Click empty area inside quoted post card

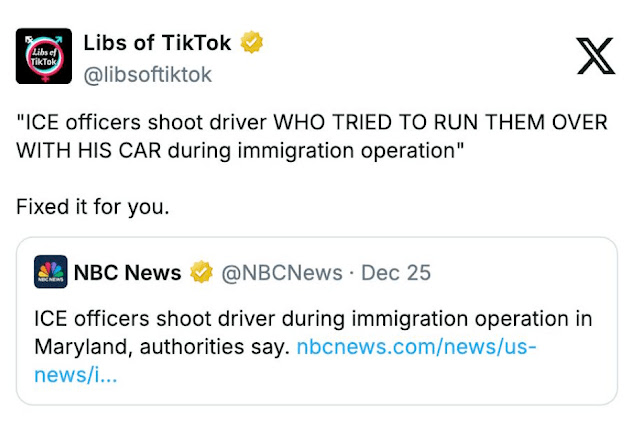400,385
